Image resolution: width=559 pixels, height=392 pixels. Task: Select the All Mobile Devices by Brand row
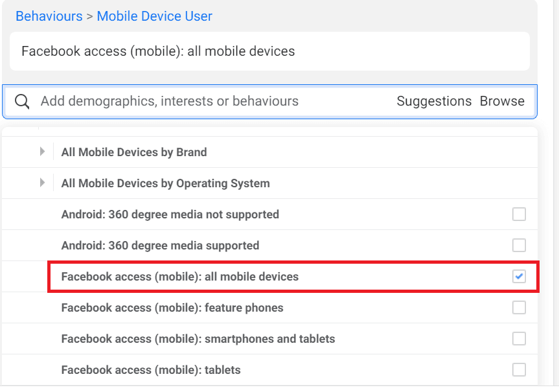pyautogui.click(x=134, y=152)
